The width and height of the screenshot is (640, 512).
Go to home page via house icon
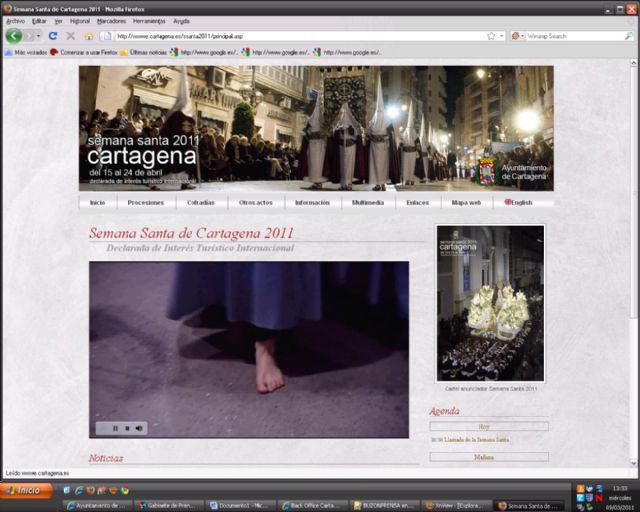click(x=88, y=36)
